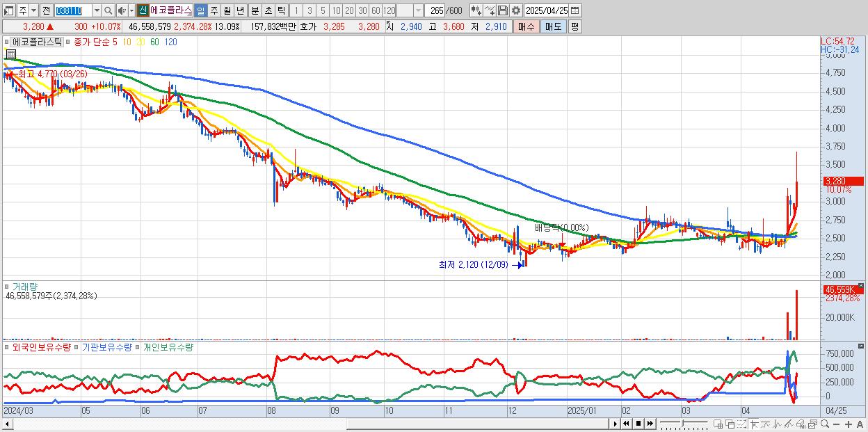Open the calendar date picker icon
The image size is (868, 432).
coord(575,10)
